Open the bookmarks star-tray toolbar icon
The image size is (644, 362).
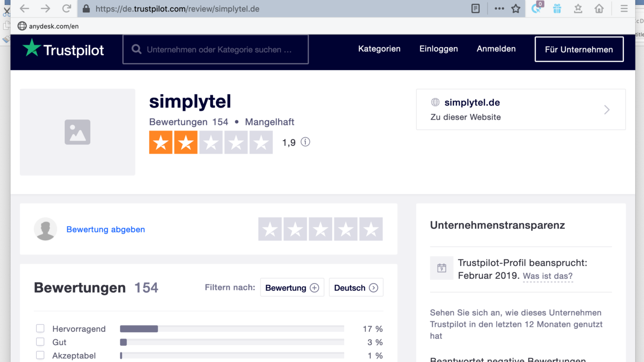(x=578, y=9)
